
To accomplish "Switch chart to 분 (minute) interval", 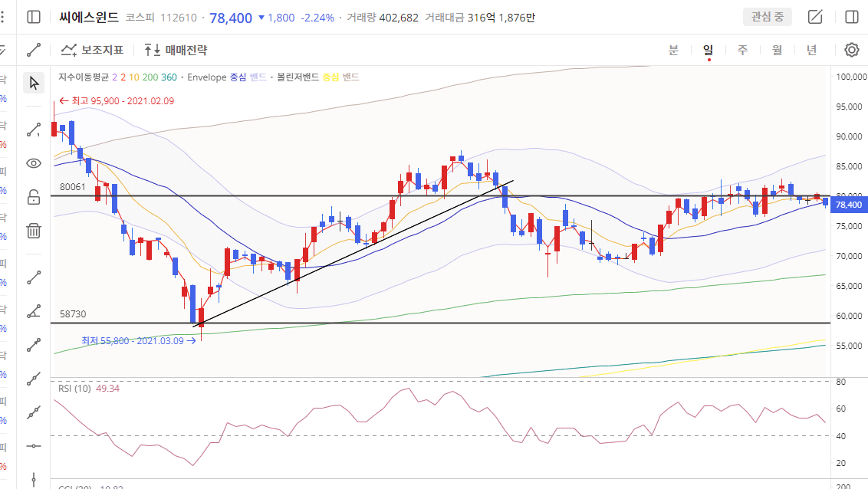I will (673, 50).
